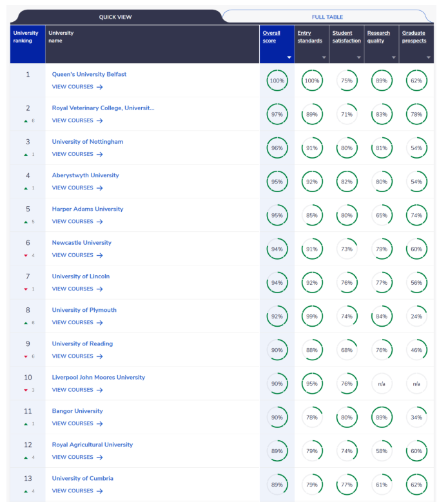448x502 pixels.
Task: Sort by Research quality dropdown arrow
Action: (x=393, y=58)
